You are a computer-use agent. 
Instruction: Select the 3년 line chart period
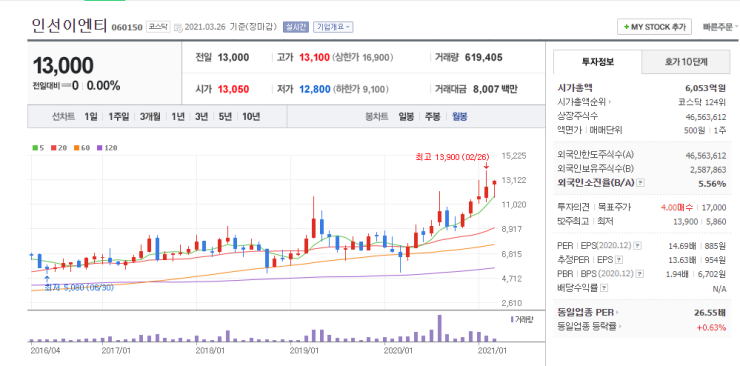coord(202,116)
